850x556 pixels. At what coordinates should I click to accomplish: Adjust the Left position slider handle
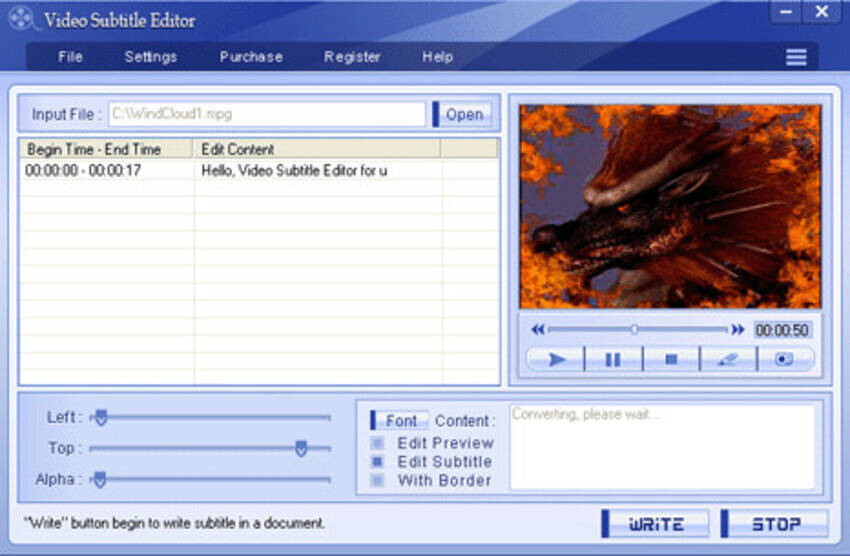101,417
